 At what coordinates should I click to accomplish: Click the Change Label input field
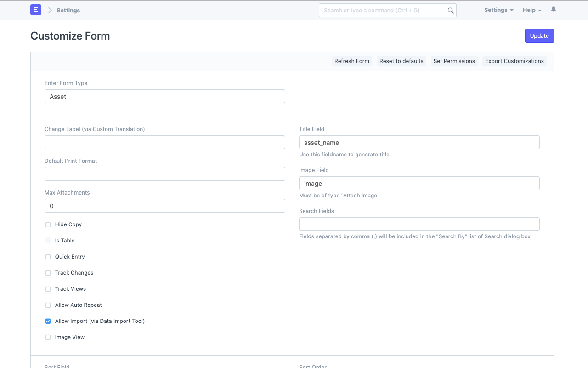[165, 142]
